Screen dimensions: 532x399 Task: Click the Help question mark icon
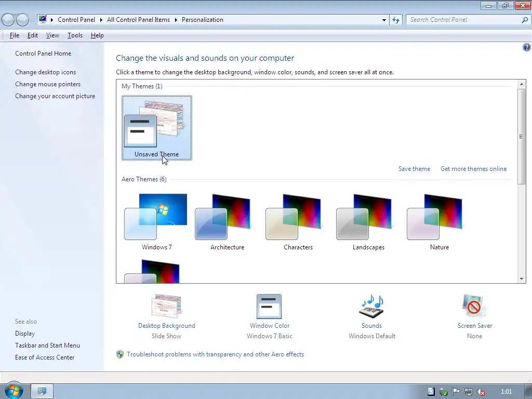526,47
